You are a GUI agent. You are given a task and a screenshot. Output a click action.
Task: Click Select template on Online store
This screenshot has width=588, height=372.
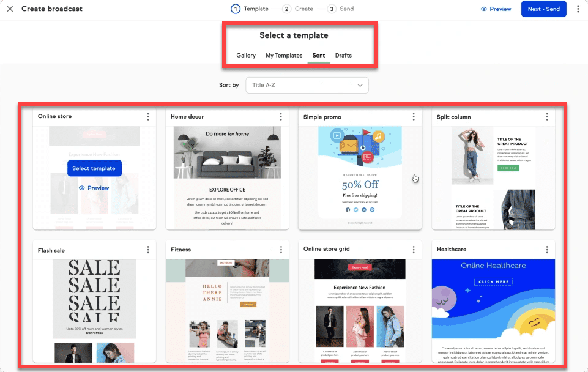point(94,168)
